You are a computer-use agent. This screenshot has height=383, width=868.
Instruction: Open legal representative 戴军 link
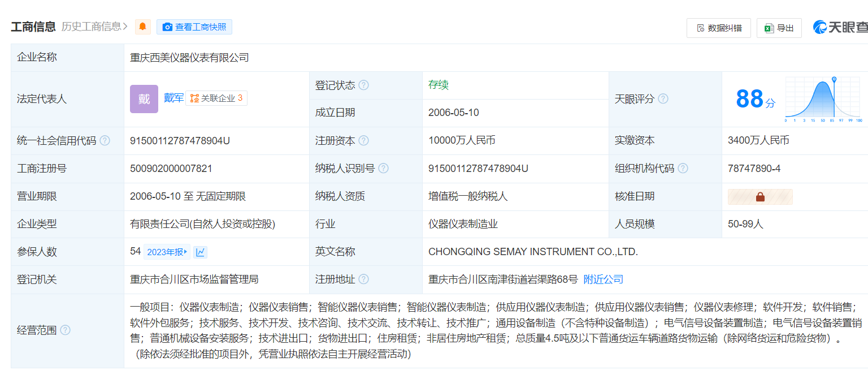coord(173,98)
